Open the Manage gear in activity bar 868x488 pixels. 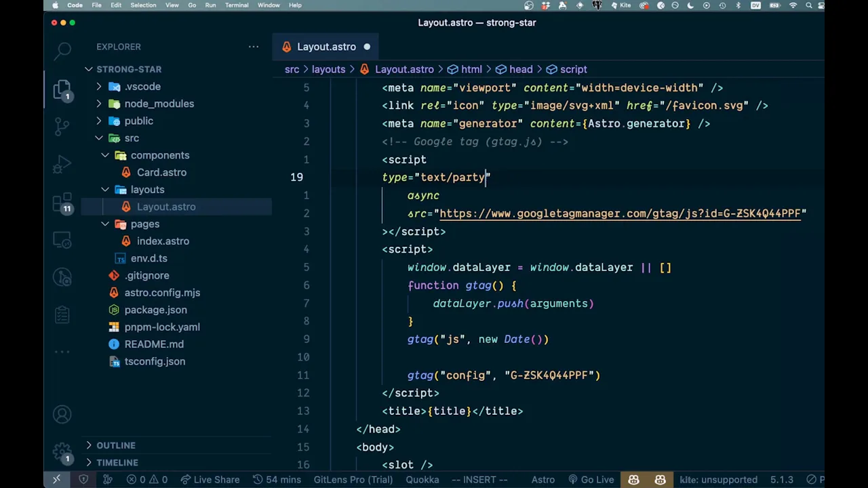tap(62, 452)
